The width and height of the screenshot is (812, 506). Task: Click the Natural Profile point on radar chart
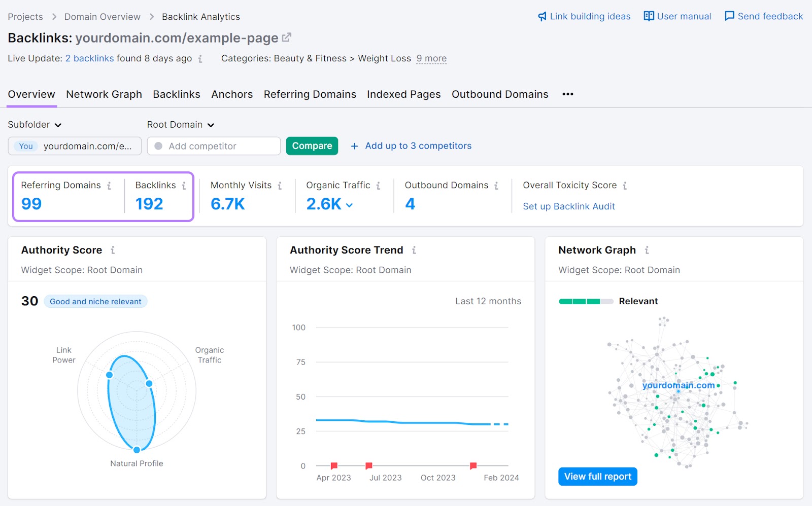[137, 450]
